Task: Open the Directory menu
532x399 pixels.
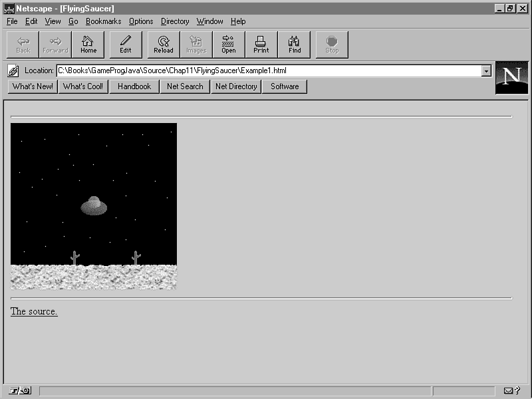Action: [x=175, y=21]
